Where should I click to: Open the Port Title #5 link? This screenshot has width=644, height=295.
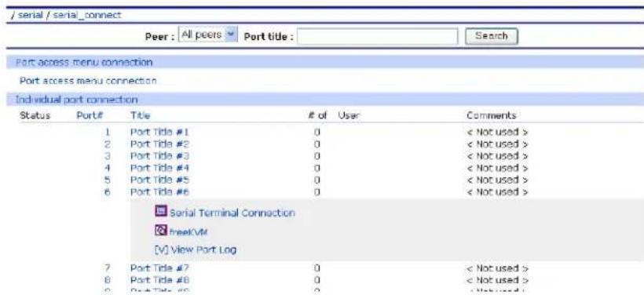pyautogui.click(x=159, y=180)
